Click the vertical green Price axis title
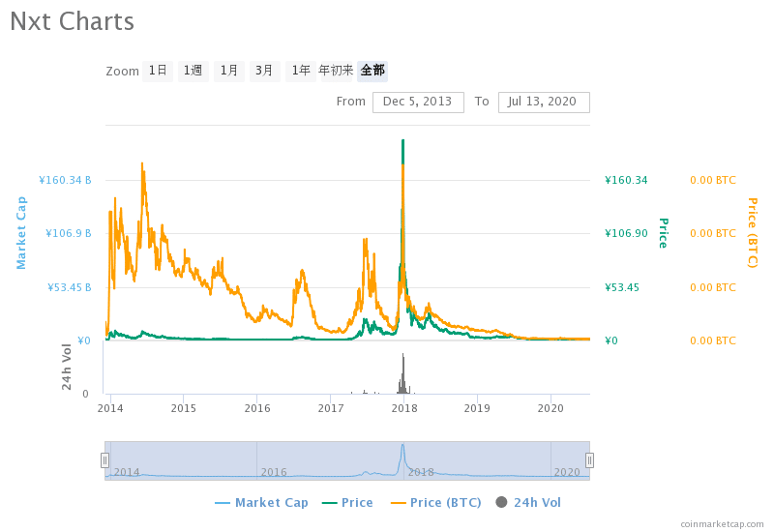 (x=664, y=233)
